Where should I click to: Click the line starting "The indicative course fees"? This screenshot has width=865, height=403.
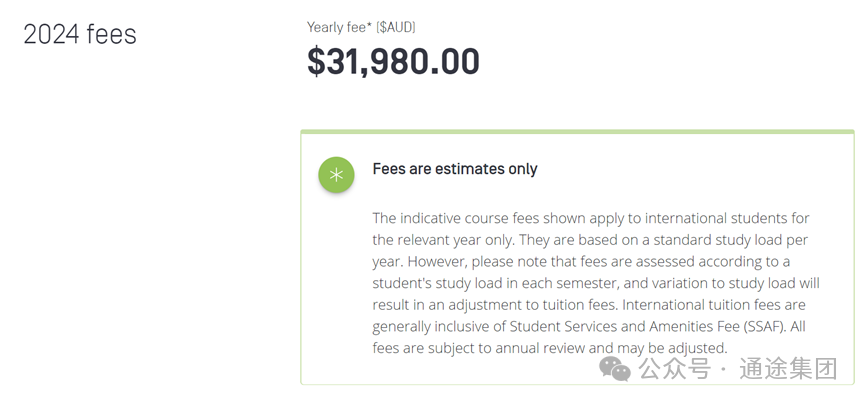pos(591,218)
